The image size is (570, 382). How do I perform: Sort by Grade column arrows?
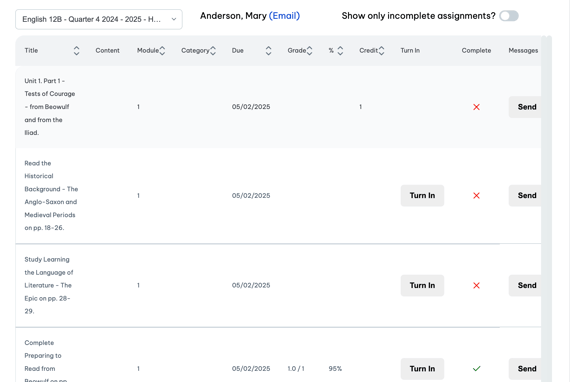tap(309, 51)
